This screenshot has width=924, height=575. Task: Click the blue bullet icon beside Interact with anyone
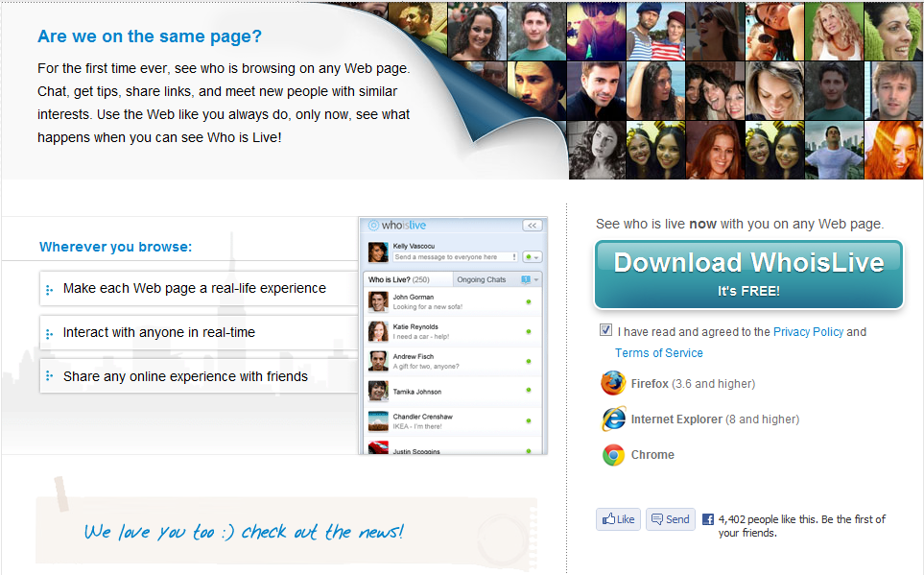coord(50,334)
